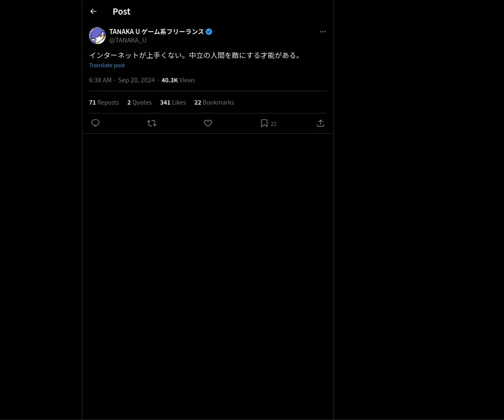The height and width of the screenshot is (420, 504).
Task: Click the back arrow icon
Action: coord(93,11)
